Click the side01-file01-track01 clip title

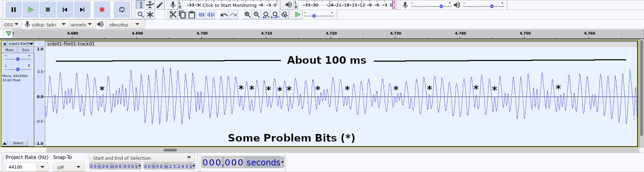[x=71, y=44]
